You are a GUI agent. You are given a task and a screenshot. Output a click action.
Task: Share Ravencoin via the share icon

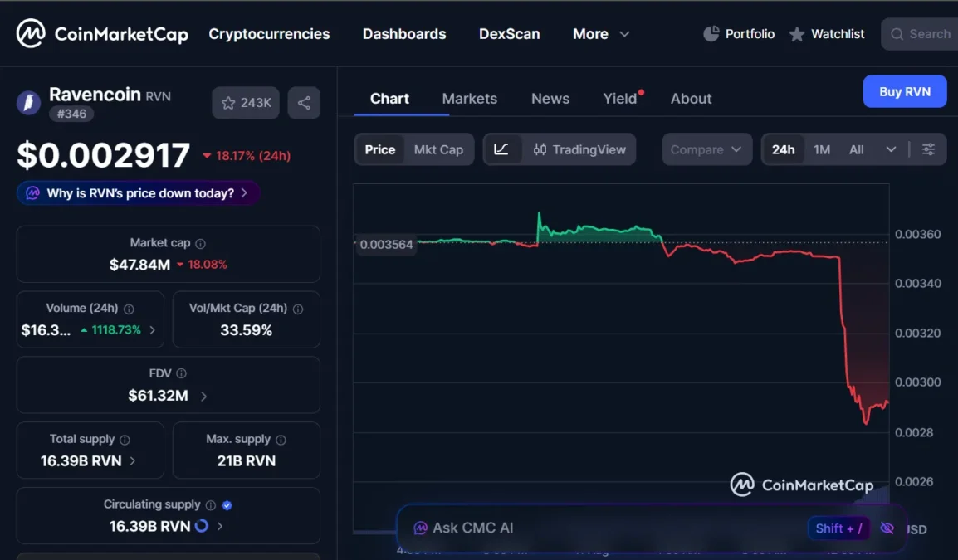(304, 103)
